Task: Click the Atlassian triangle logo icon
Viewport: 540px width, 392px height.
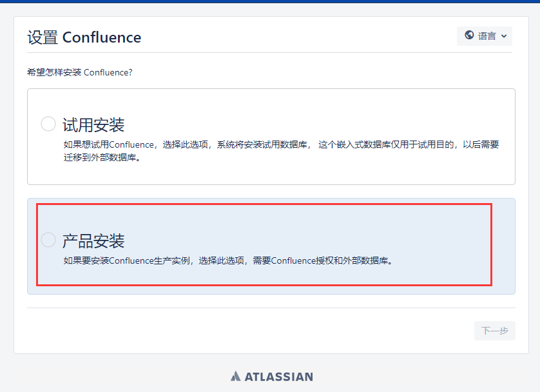Action: [236, 377]
